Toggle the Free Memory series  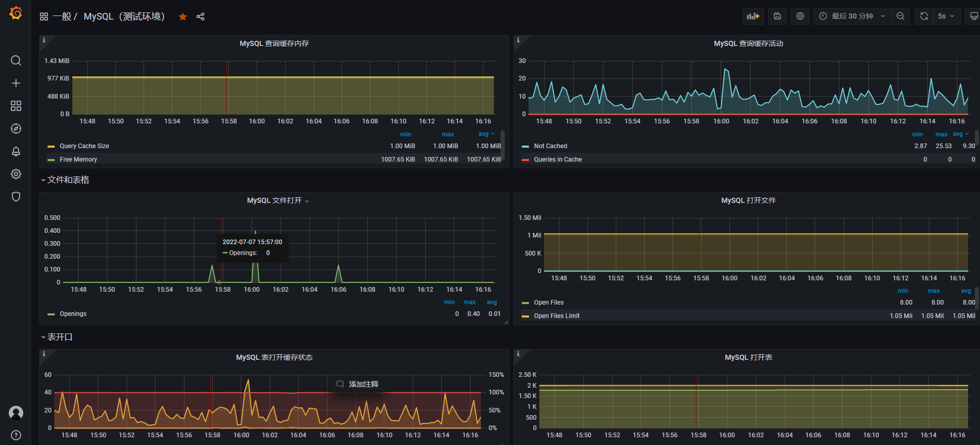pos(78,160)
